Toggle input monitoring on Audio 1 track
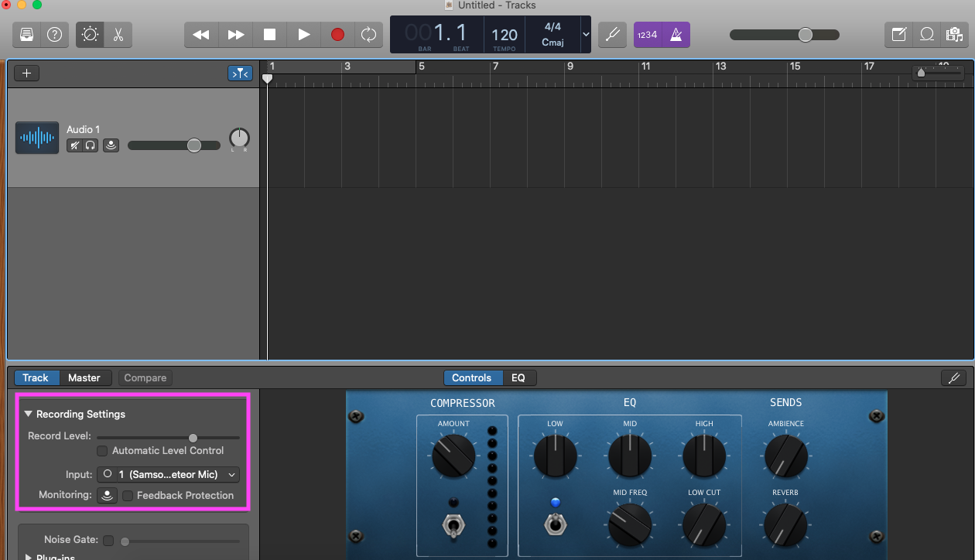Viewport: 975px width, 560px height. pyautogui.click(x=111, y=145)
